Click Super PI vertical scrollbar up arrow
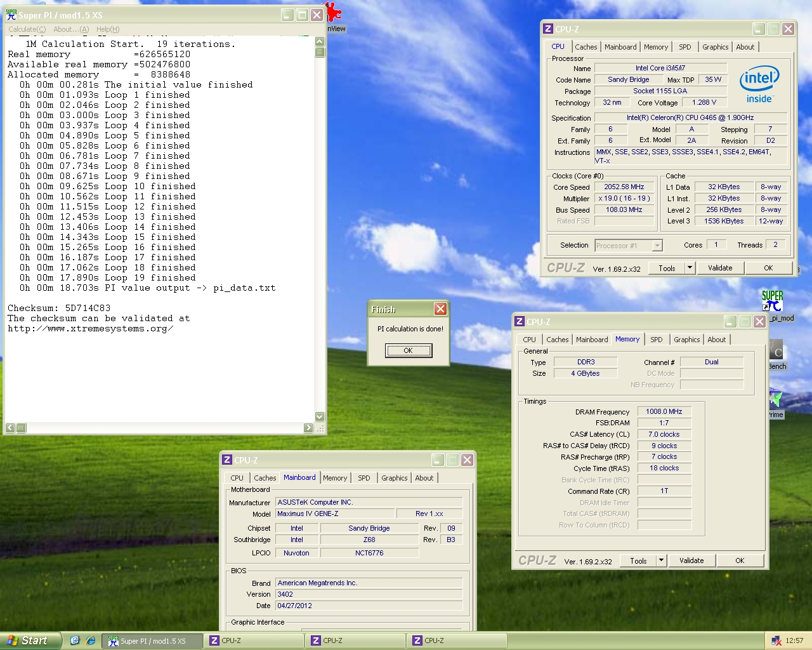The height and width of the screenshot is (650, 812). click(x=320, y=41)
